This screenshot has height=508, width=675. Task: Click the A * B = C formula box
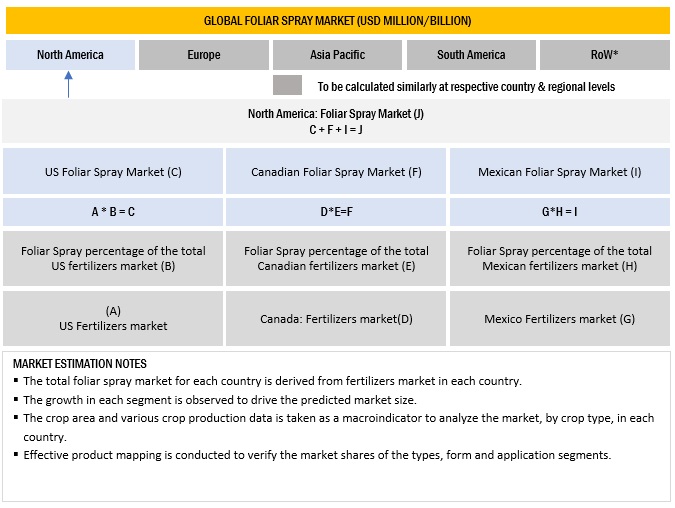[x=113, y=212]
